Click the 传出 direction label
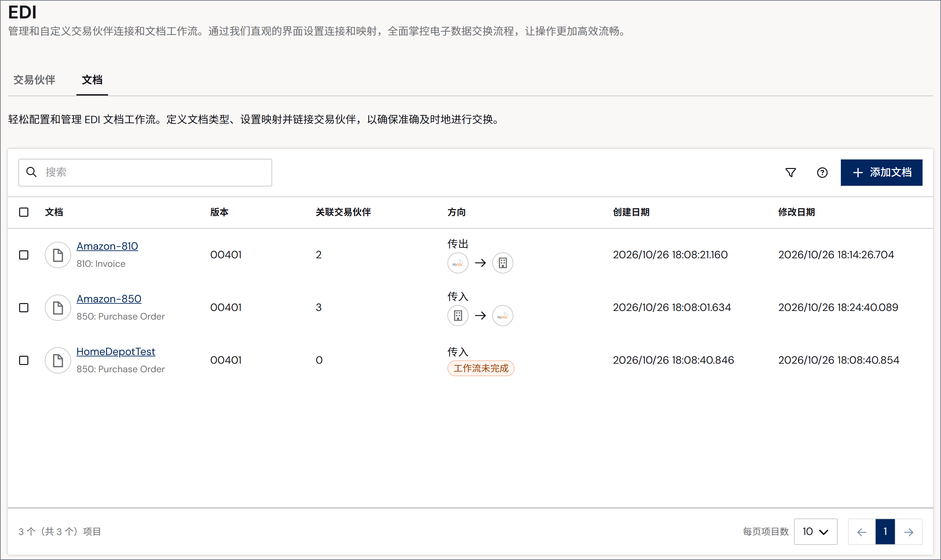This screenshot has height=560, width=941. coord(458,244)
